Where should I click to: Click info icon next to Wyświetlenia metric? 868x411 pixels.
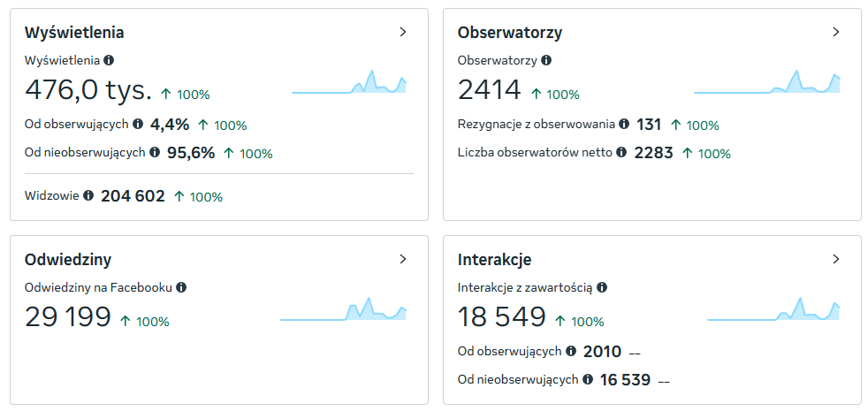(109, 60)
